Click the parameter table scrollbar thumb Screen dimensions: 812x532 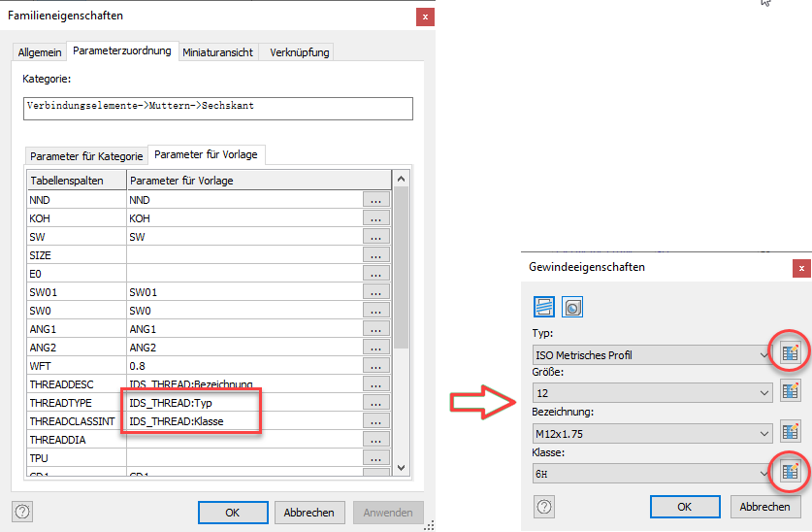(401, 267)
